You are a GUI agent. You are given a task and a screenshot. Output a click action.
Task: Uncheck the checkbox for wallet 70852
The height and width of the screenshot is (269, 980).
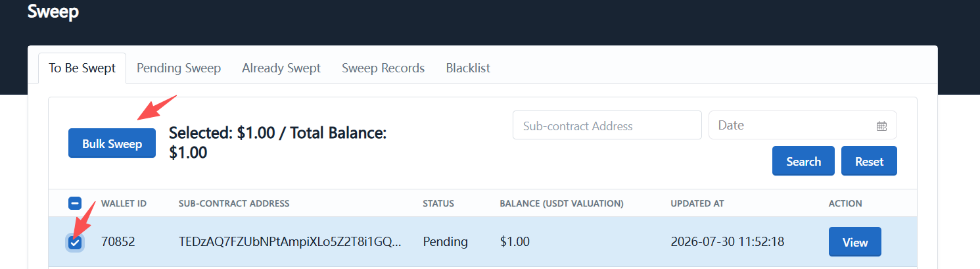tap(75, 242)
